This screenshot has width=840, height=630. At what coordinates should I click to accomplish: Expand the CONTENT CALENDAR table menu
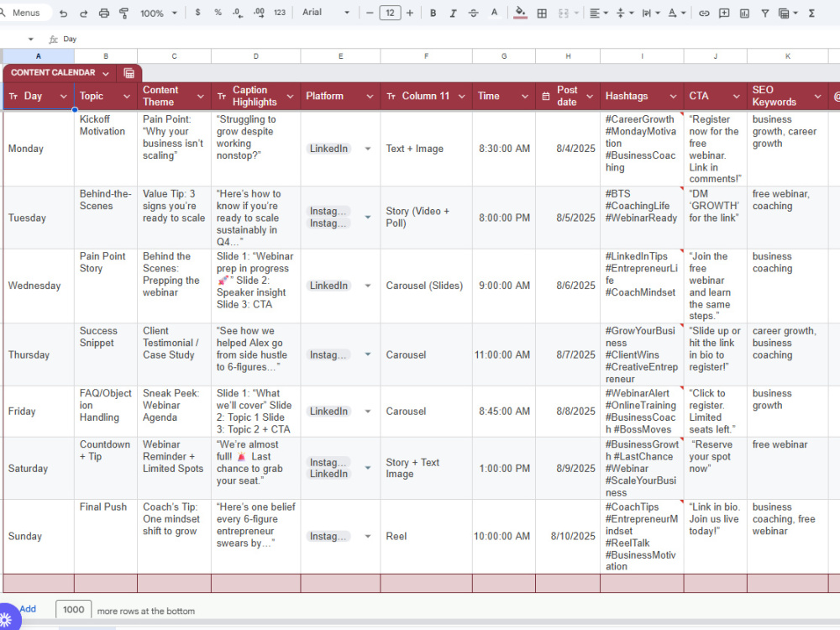click(x=106, y=73)
